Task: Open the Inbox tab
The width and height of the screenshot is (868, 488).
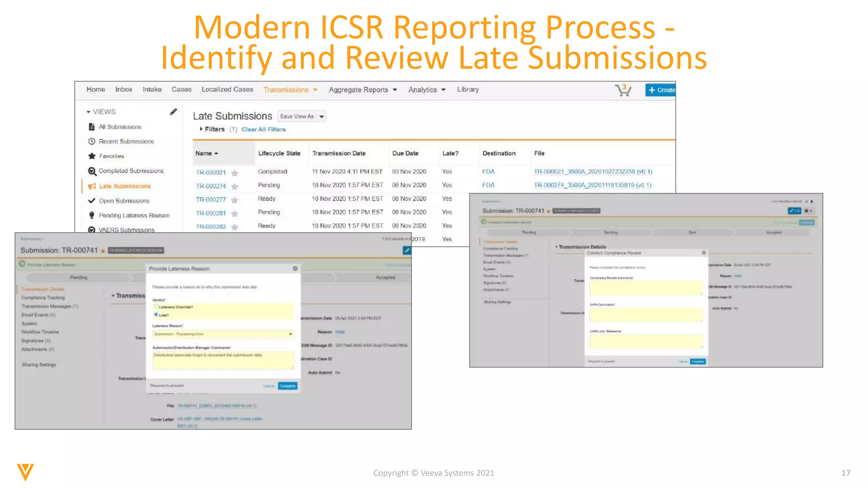Action: [124, 89]
